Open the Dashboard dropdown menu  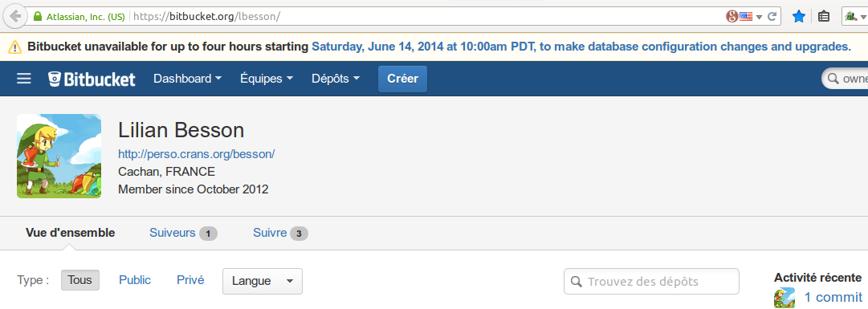point(188,79)
